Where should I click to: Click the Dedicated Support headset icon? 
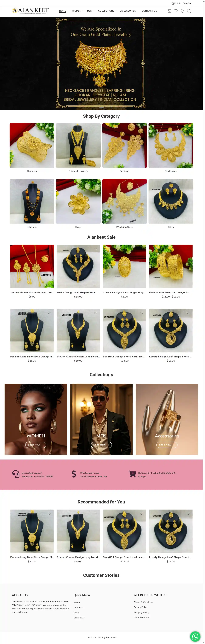pyautogui.click(x=16, y=474)
